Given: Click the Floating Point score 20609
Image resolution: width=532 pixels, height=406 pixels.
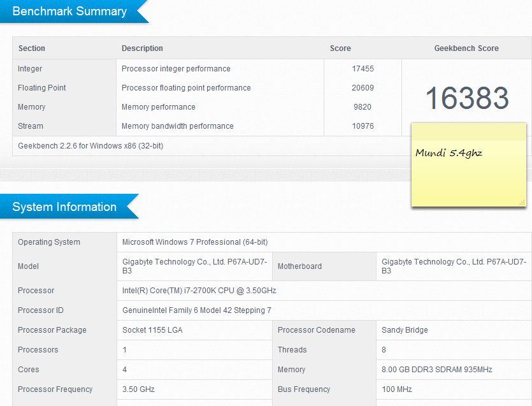Looking at the screenshot, I should (363, 88).
